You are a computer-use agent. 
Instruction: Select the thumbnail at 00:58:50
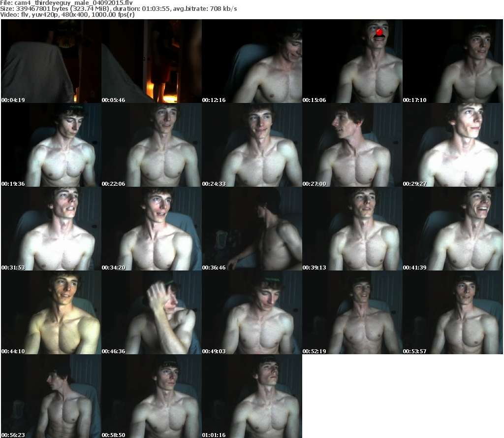click(152, 396)
